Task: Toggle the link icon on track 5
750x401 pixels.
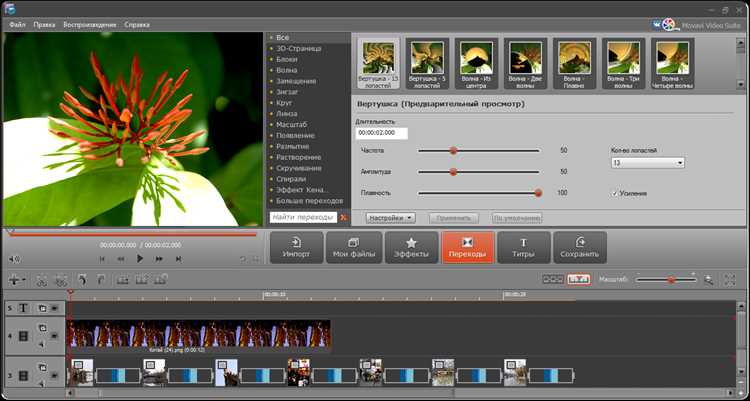Action: coord(42,308)
